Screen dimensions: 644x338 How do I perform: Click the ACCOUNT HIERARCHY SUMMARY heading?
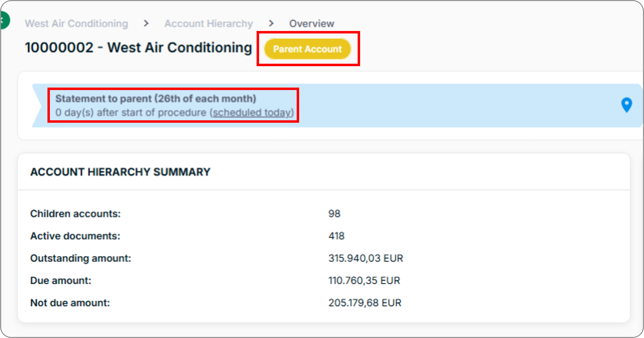coord(120,172)
